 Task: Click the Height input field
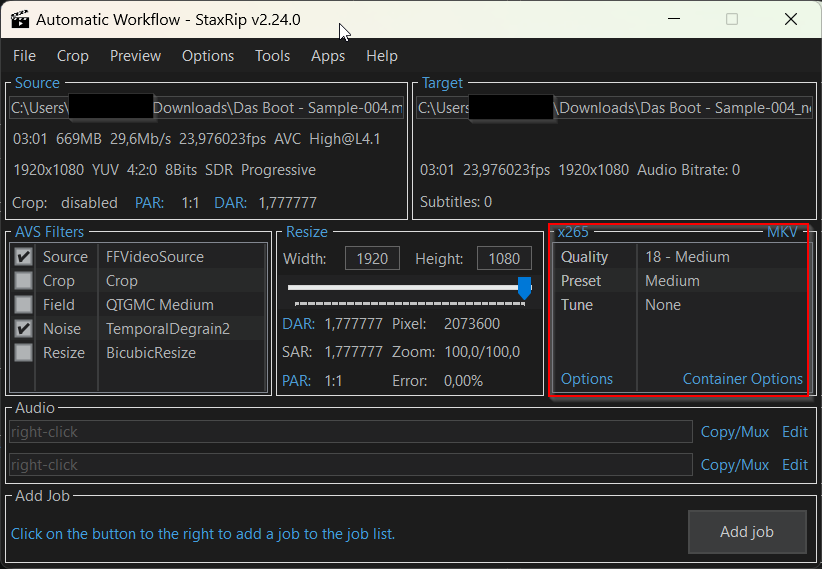(x=504, y=259)
